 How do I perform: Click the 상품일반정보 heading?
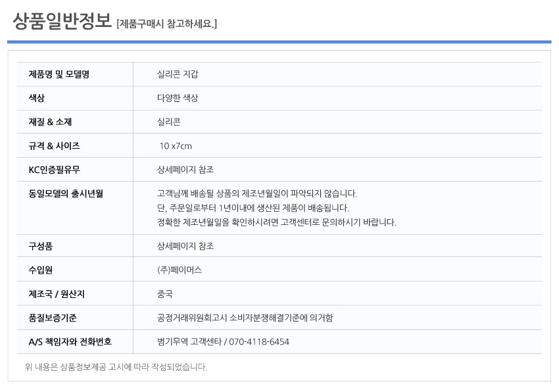point(62,22)
